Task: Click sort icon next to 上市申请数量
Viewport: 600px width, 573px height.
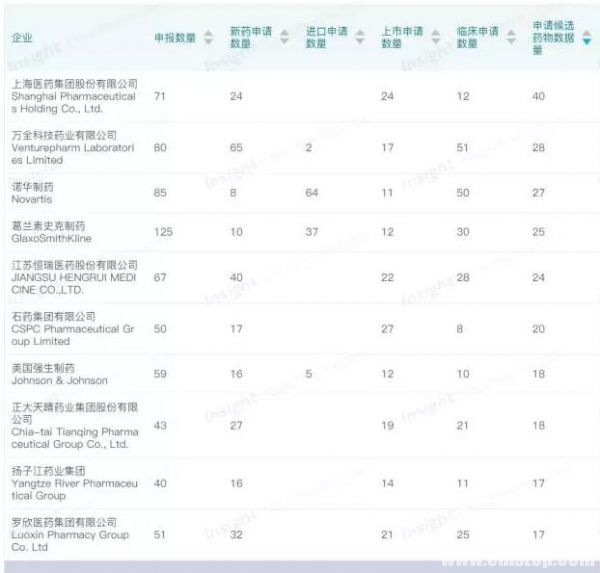Action: click(434, 38)
